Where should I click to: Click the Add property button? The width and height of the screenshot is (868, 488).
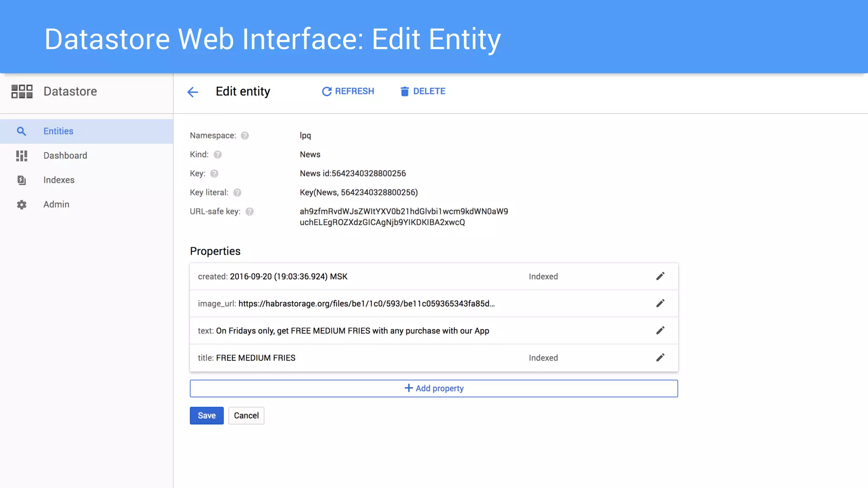point(434,388)
